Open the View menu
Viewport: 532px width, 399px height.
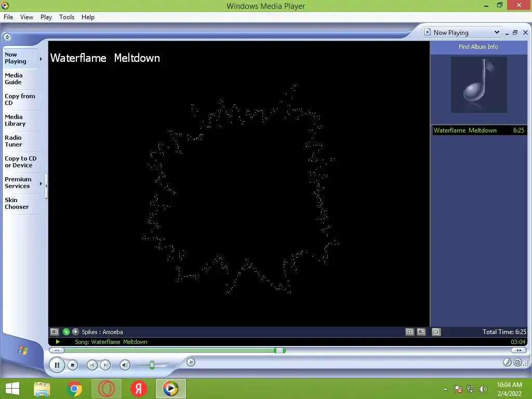(x=26, y=17)
